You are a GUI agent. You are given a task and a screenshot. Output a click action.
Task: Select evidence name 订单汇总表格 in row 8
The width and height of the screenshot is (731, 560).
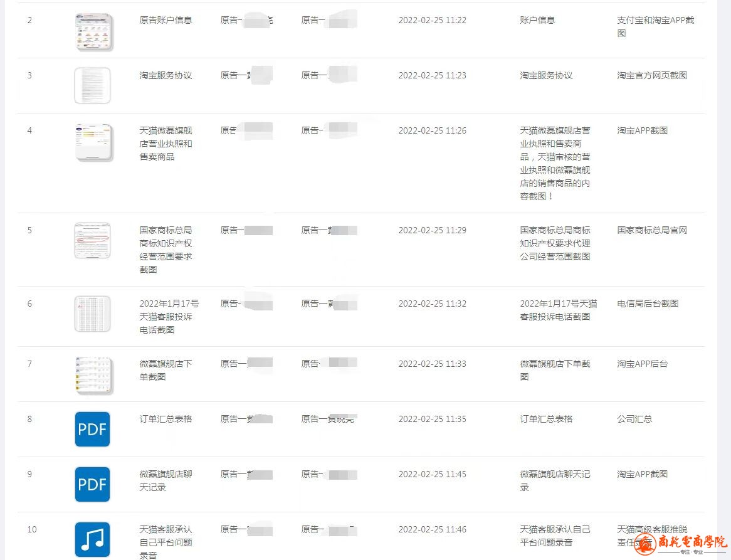tap(166, 419)
